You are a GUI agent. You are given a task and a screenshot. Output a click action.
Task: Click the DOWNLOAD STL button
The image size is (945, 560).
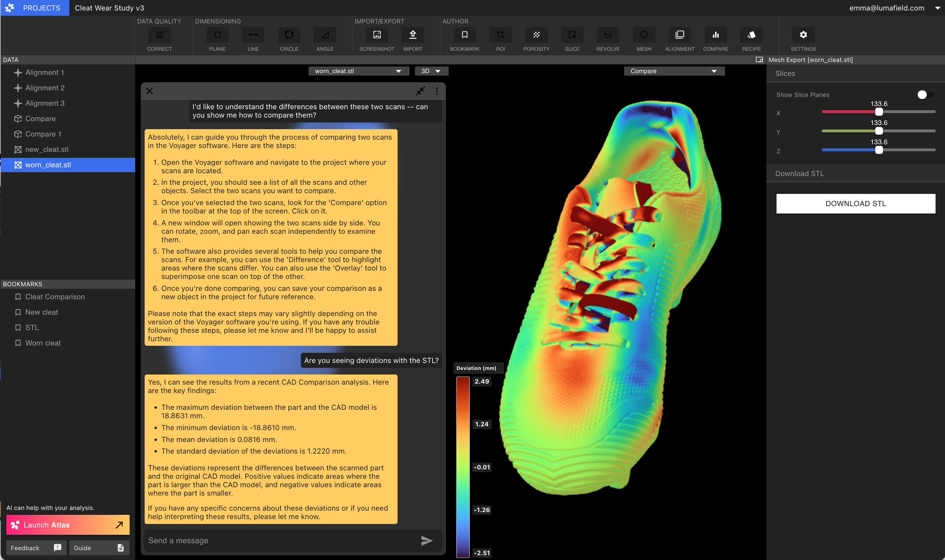856,204
